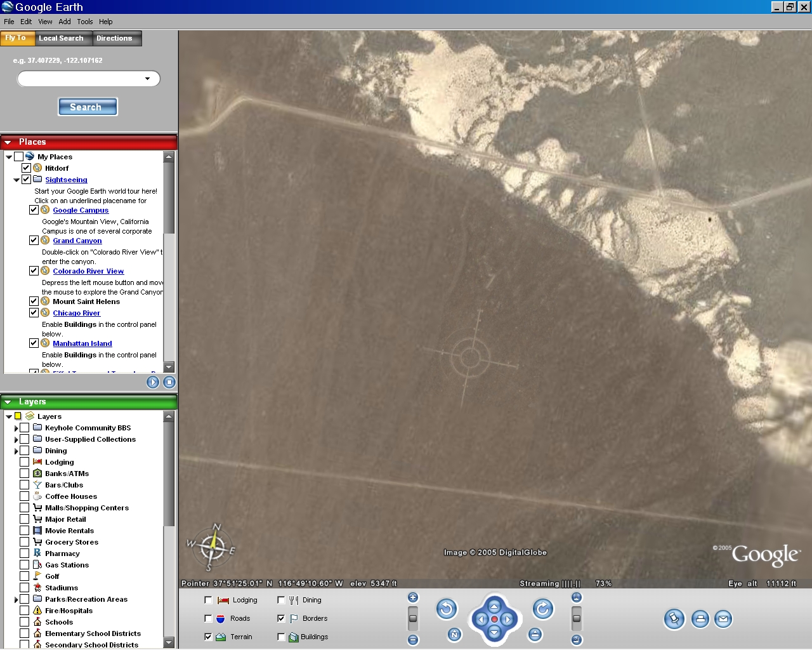The height and width of the screenshot is (650, 812).
Task: Click the Print button
Action: 700,619
